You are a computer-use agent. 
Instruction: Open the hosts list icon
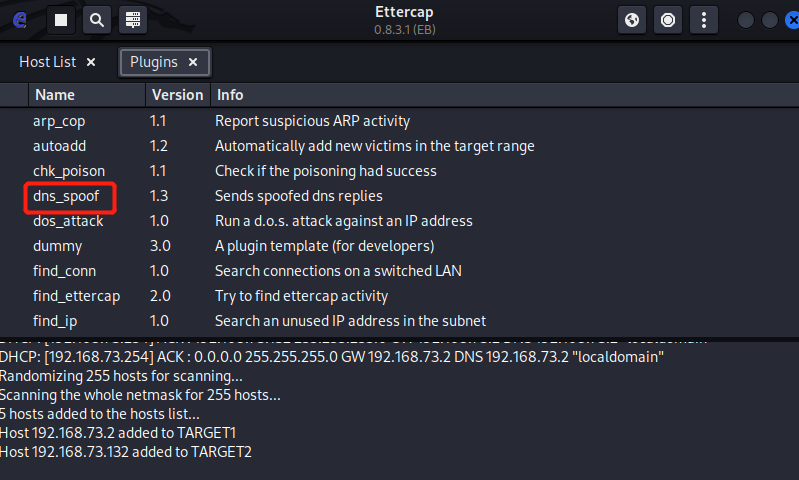pos(131,19)
